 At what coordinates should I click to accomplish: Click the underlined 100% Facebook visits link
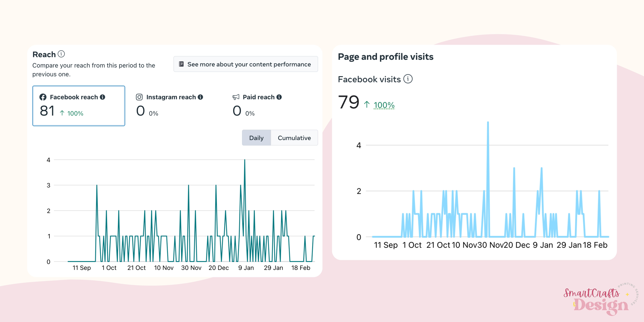coord(384,105)
